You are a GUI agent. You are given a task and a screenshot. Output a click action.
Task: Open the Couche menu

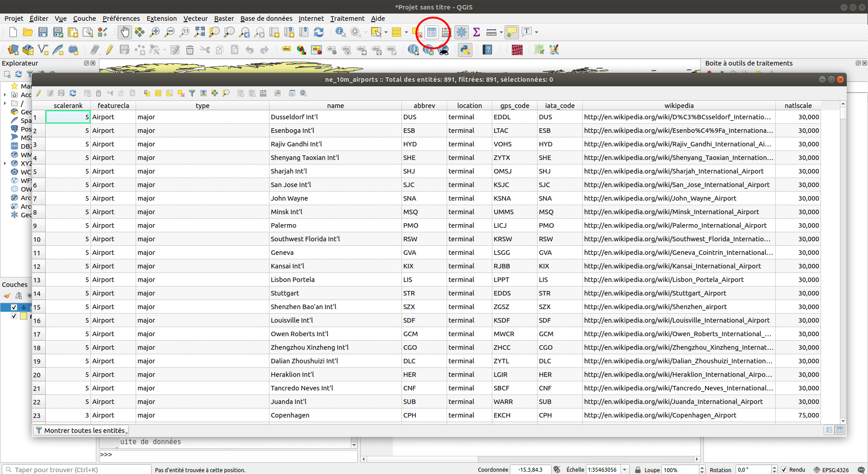(85, 19)
